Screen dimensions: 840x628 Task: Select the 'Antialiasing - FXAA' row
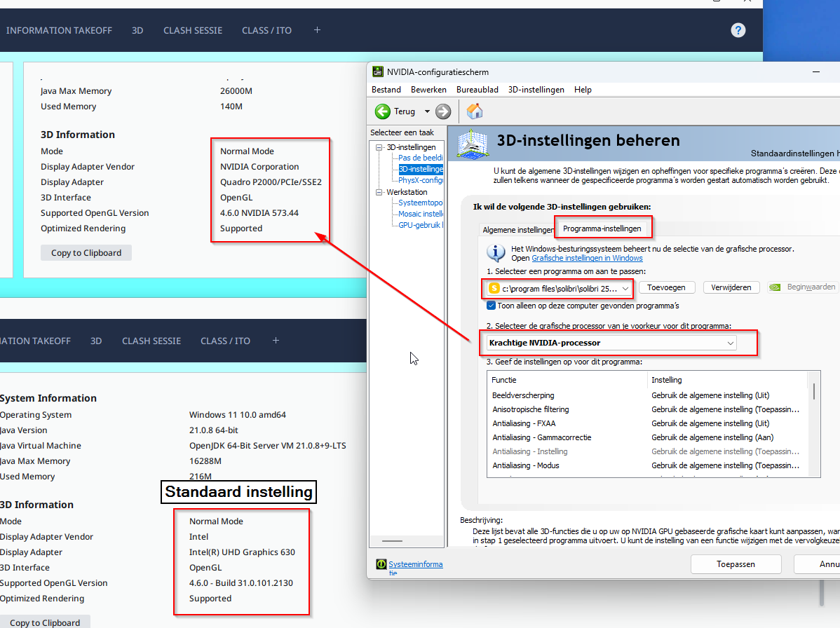[x=646, y=423]
